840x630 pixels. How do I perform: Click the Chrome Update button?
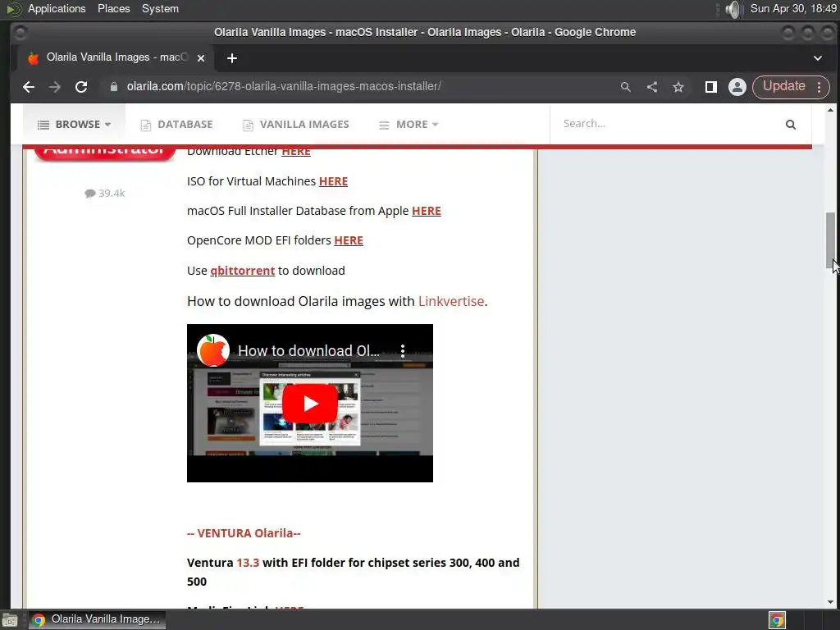(x=783, y=86)
